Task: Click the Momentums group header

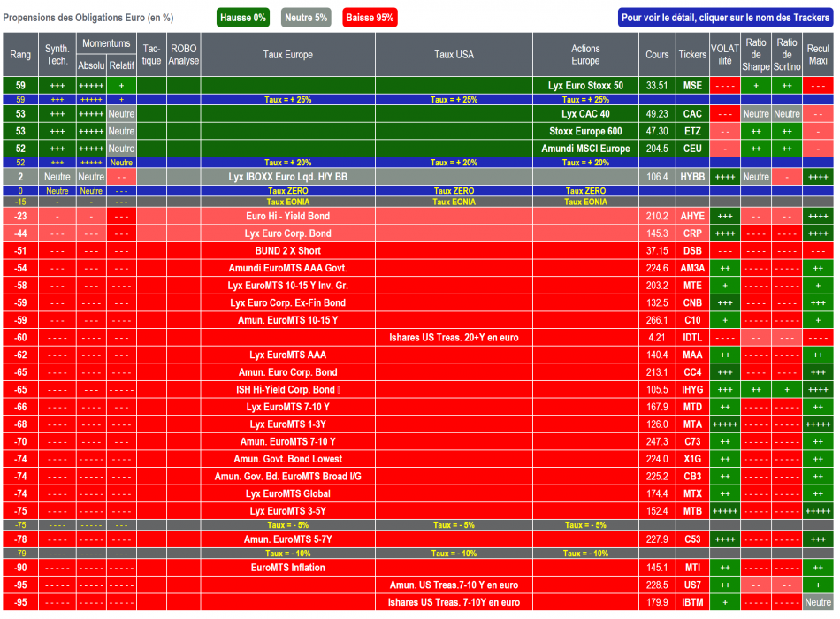Action: pos(107,43)
